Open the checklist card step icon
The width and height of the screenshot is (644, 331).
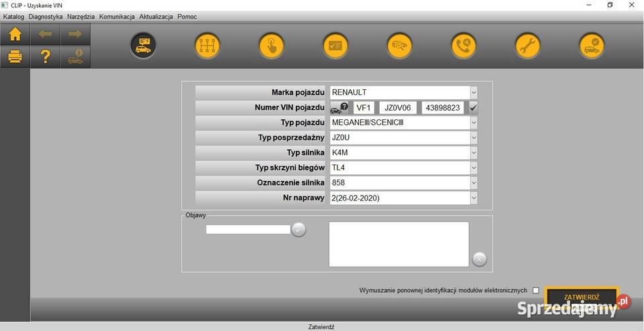[335, 46]
